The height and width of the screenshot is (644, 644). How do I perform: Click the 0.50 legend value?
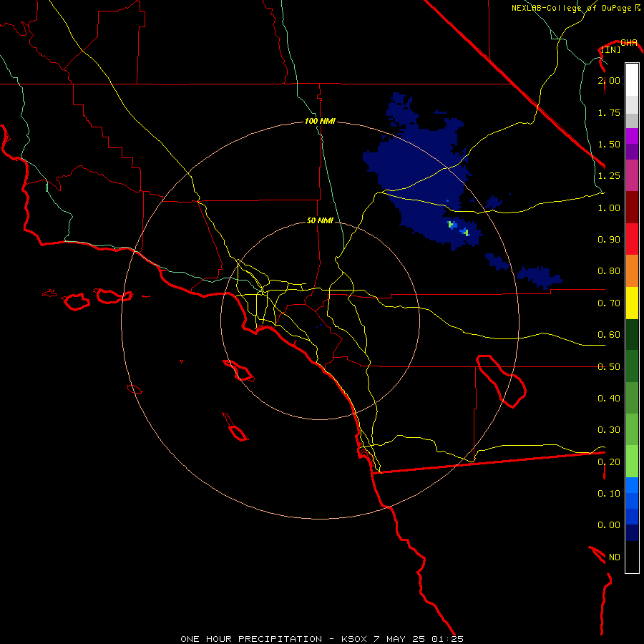click(609, 366)
